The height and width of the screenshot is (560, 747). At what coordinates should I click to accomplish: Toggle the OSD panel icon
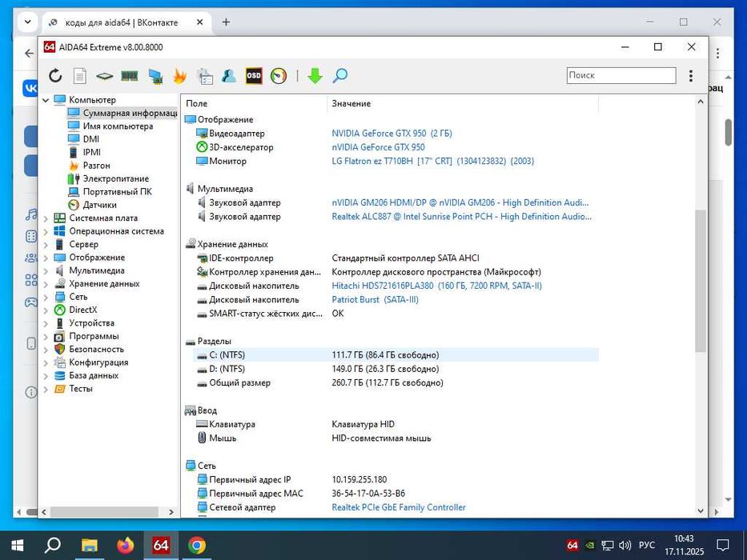pos(254,76)
